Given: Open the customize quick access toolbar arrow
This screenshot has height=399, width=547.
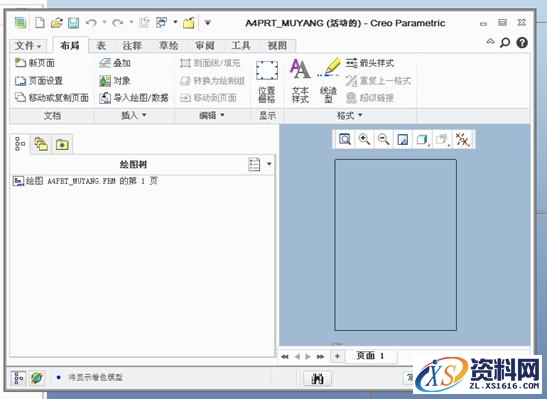Looking at the screenshot, I should click(208, 23).
